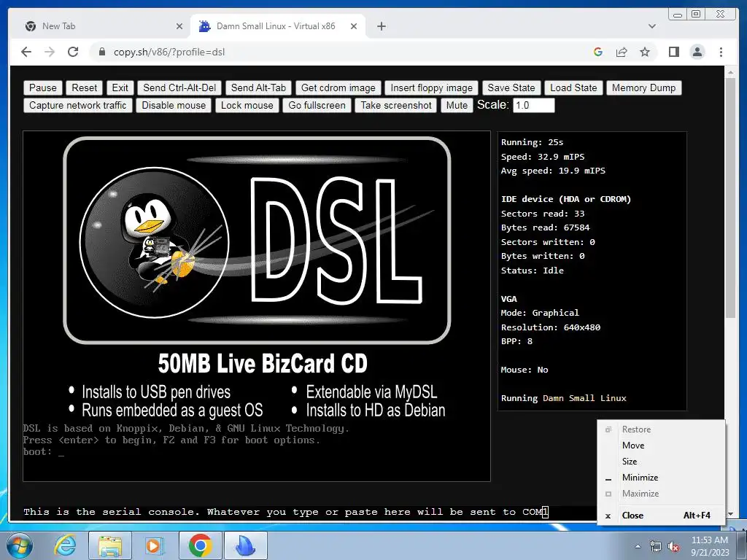Show hidden tray icons arrow
The height and width of the screenshot is (560, 747).
coord(638,546)
